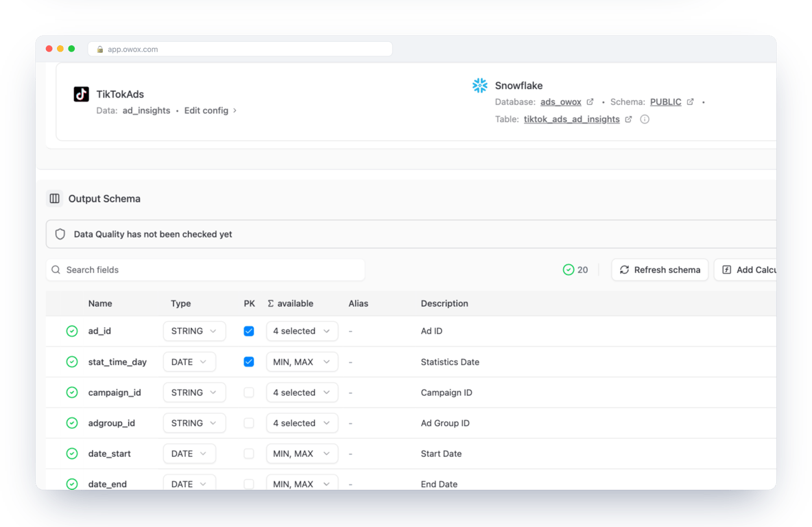Check PK checkbox for date_start
The image size is (812, 527).
[x=249, y=454]
